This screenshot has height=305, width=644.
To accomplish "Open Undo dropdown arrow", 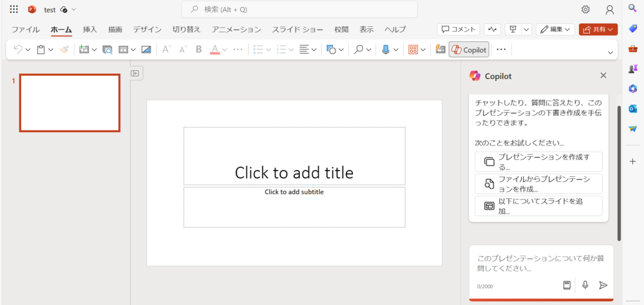I will [28, 50].
